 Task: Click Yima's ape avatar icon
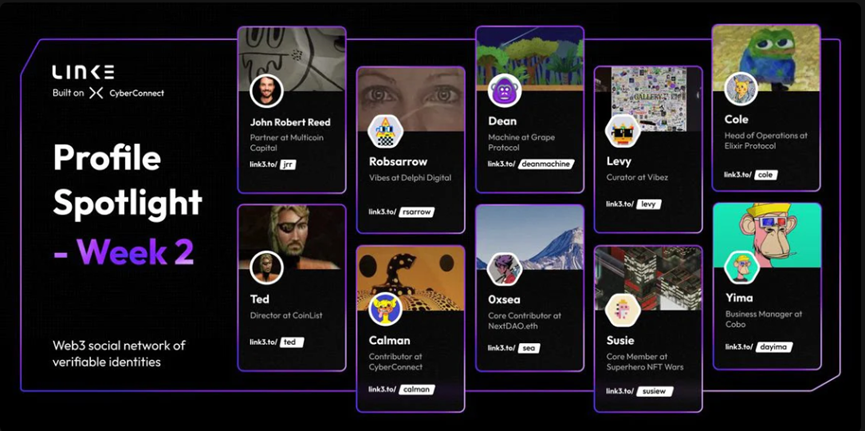pyautogui.click(x=741, y=268)
